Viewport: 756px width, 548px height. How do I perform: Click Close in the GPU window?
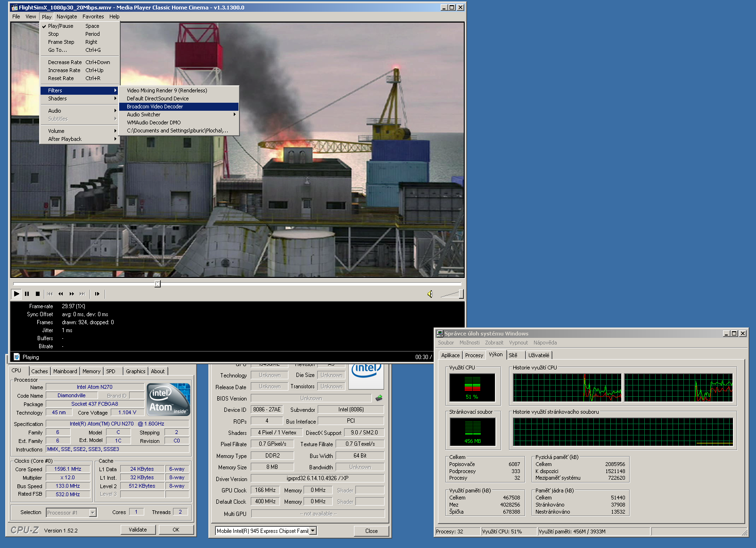pos(371,531)
